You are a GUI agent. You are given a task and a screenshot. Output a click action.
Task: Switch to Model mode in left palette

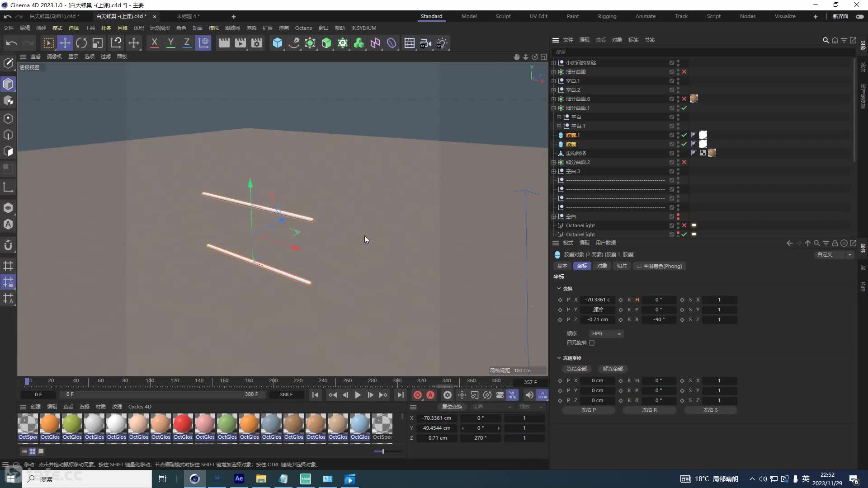click(x=8, y=84)
